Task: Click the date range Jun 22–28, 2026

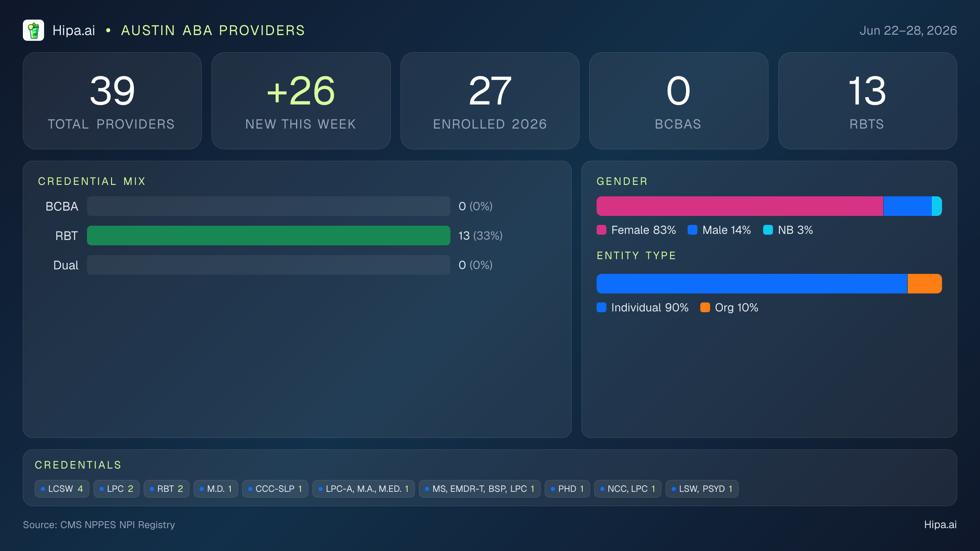Action: (x=908, y=30)
